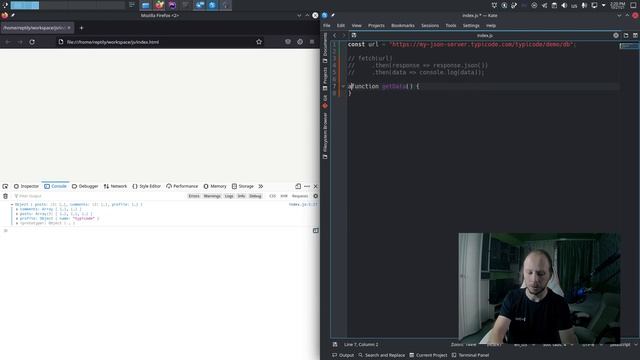Viewport: 640px width, 360px height.
Task: Close the DevTools panel
Action: coord(316,186)
